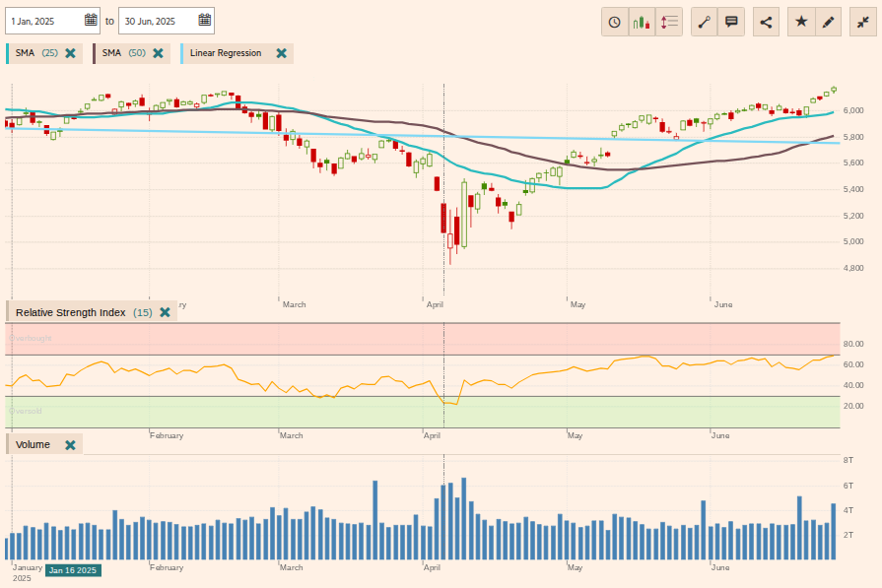Open the start date calendar picker
882x588 pixels.
[x=91, y=21]
